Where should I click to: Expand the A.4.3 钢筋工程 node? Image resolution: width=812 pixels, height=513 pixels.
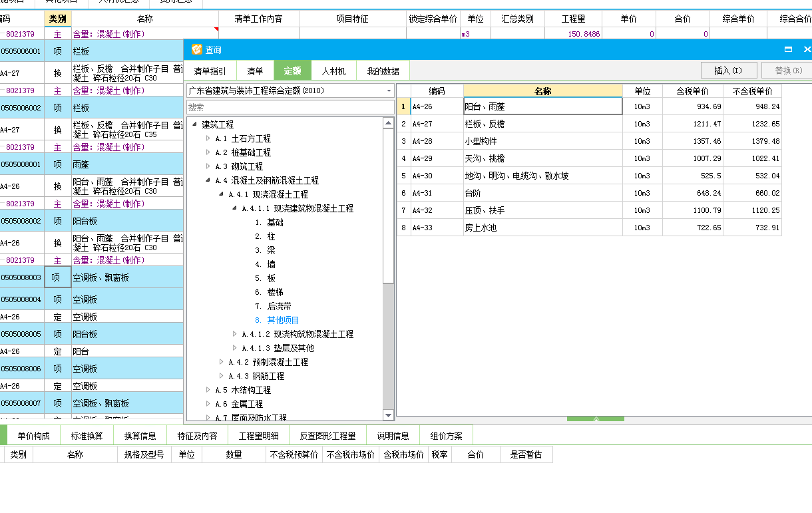coord(221,376)
